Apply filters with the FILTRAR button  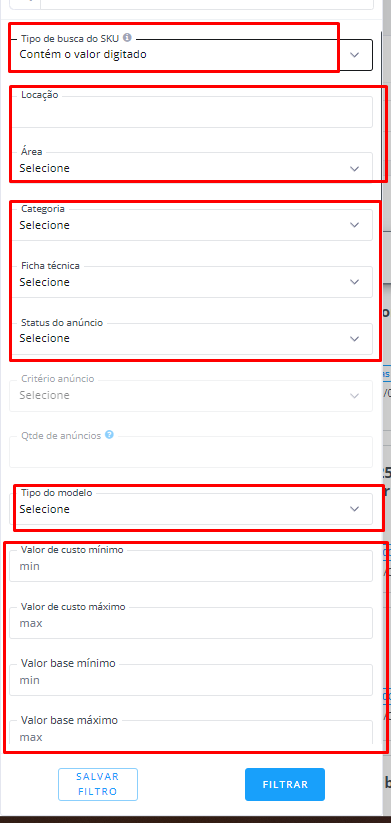[x=285, y=784]
